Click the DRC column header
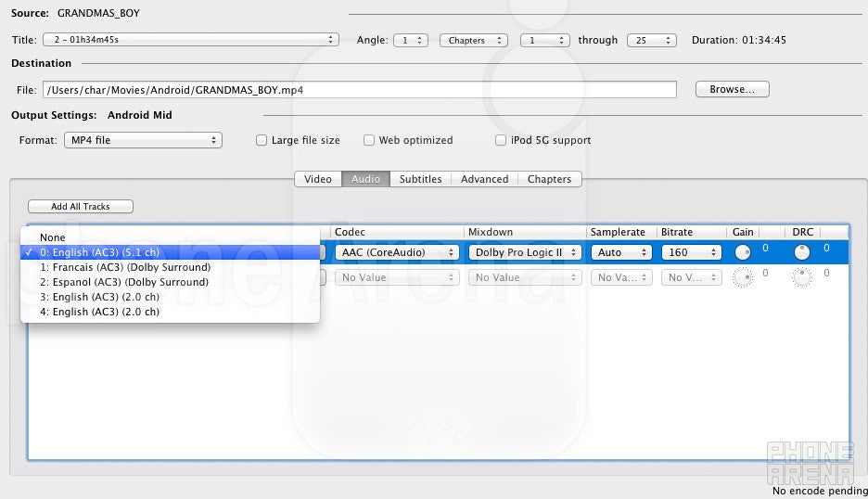The width and height of the screenshot is (868, 499). click(803, 232)
